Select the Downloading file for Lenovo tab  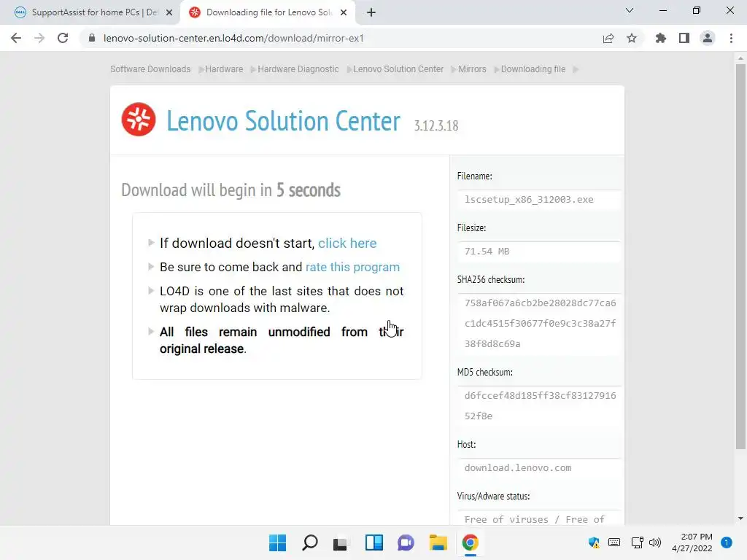(x=267, y=12)
